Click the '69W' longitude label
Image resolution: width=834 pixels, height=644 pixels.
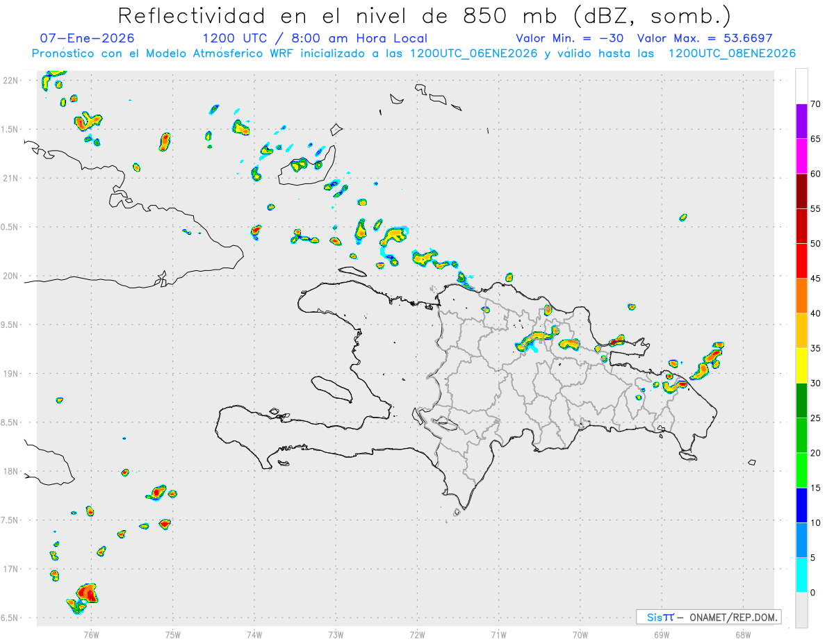click(x=662, y=634)
